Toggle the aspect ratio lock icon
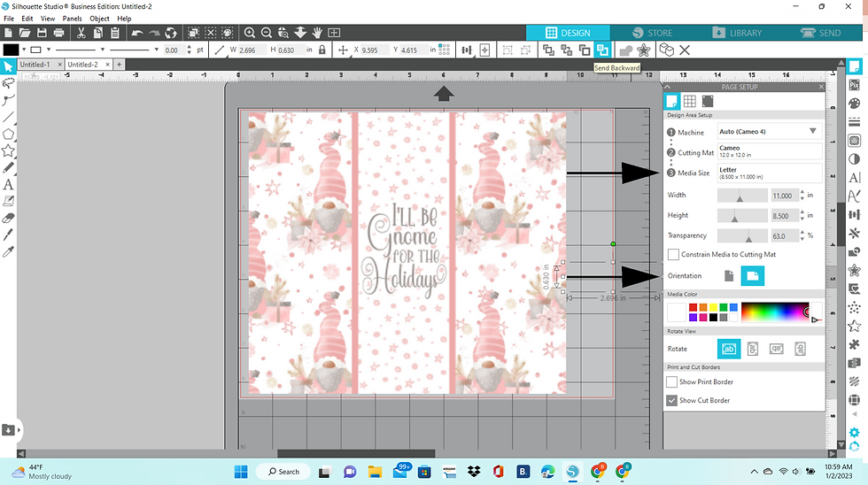Viewport: 868px width, 485px height. coord(322,50)
